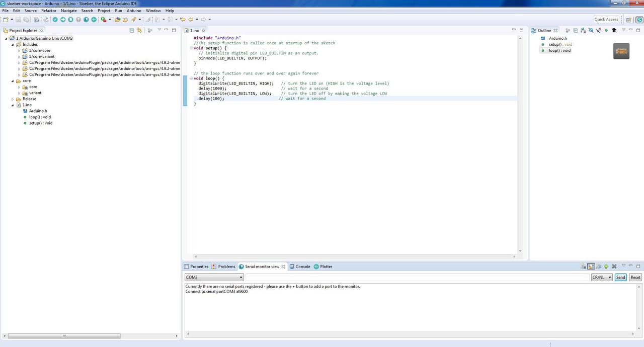Collapse the Includes tree node
The image size is (644, 347).
tap(13, 44)
